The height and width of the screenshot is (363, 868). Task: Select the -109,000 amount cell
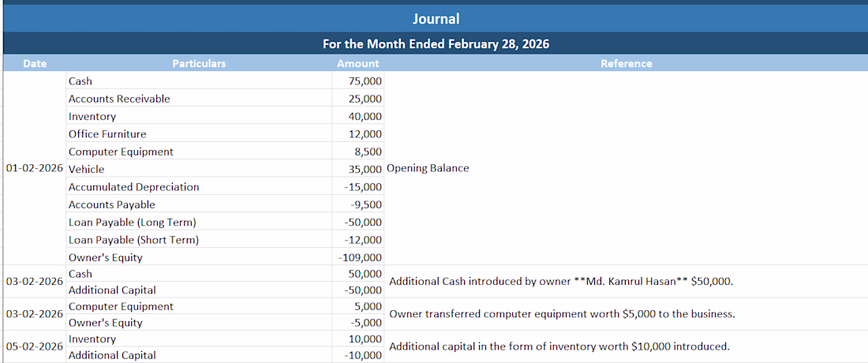[x=357, y=257]
